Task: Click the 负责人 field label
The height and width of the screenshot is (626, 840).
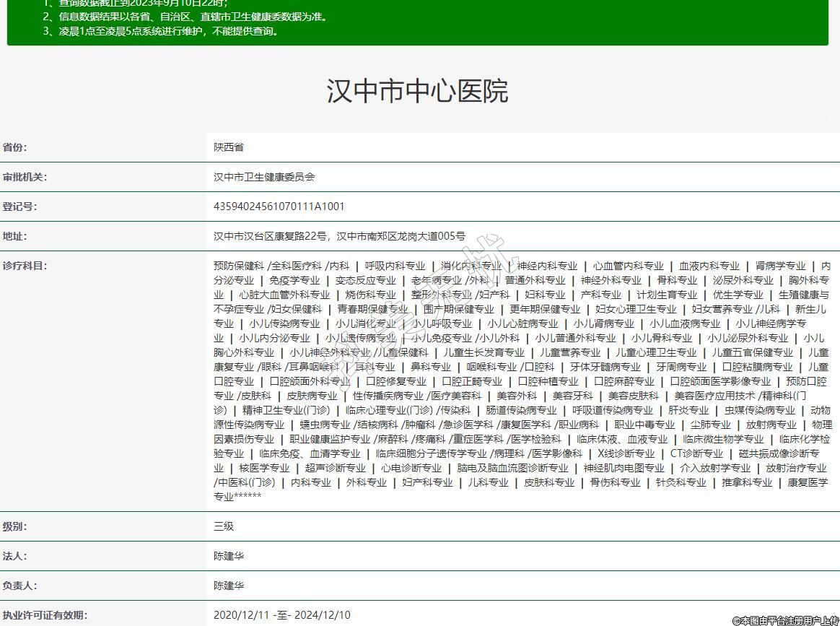Action: tap(19, 586)
